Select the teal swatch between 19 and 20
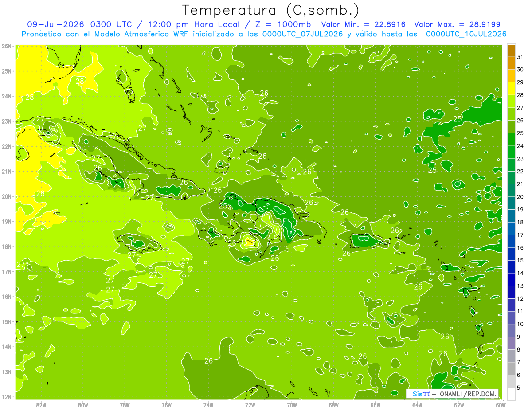 click(511, 204)
